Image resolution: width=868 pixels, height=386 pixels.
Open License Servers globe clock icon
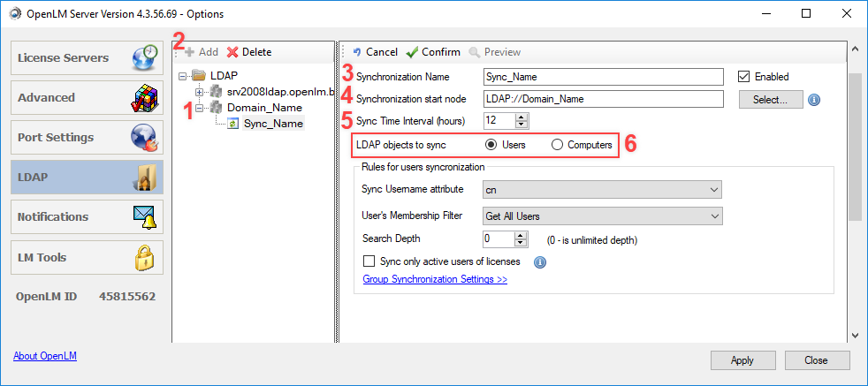click(x=144, y=57)
